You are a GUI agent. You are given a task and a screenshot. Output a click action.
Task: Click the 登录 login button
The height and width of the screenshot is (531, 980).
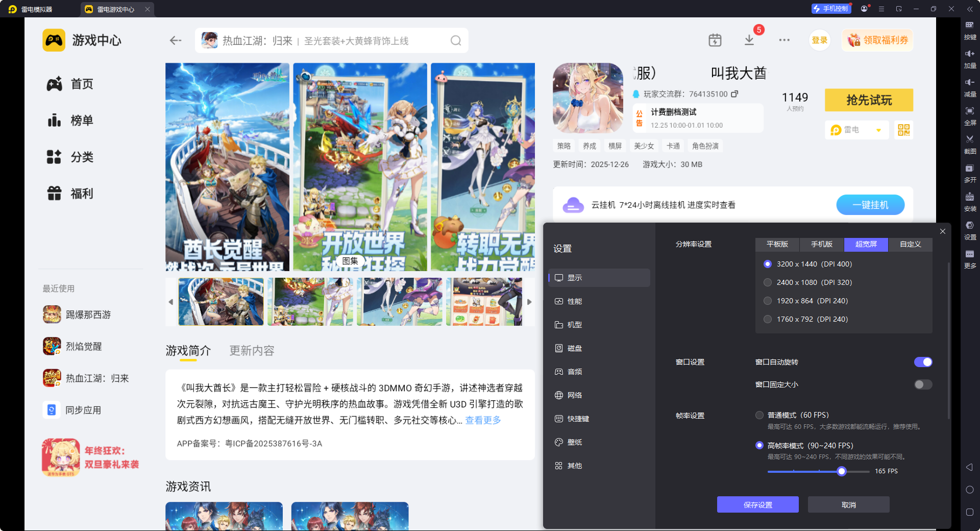(820, 40)
